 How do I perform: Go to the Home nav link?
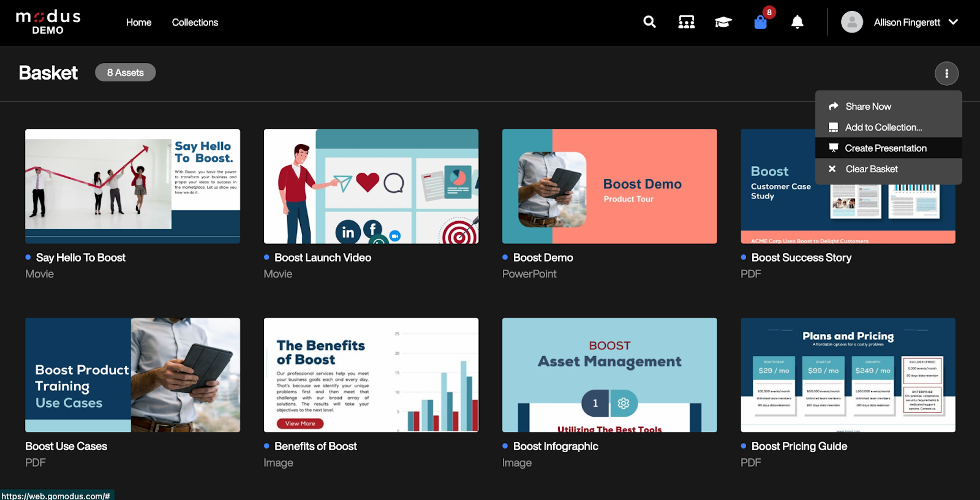click(x=138, y=23)
